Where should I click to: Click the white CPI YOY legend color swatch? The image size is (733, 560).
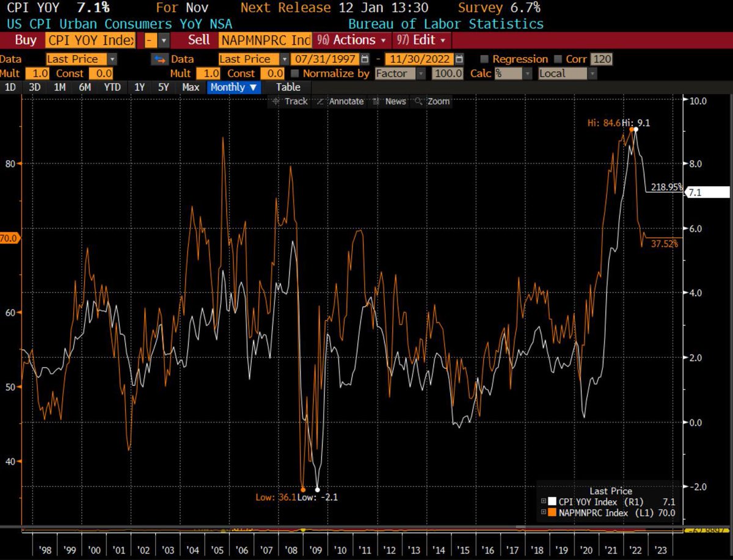[x=552, y=502]
